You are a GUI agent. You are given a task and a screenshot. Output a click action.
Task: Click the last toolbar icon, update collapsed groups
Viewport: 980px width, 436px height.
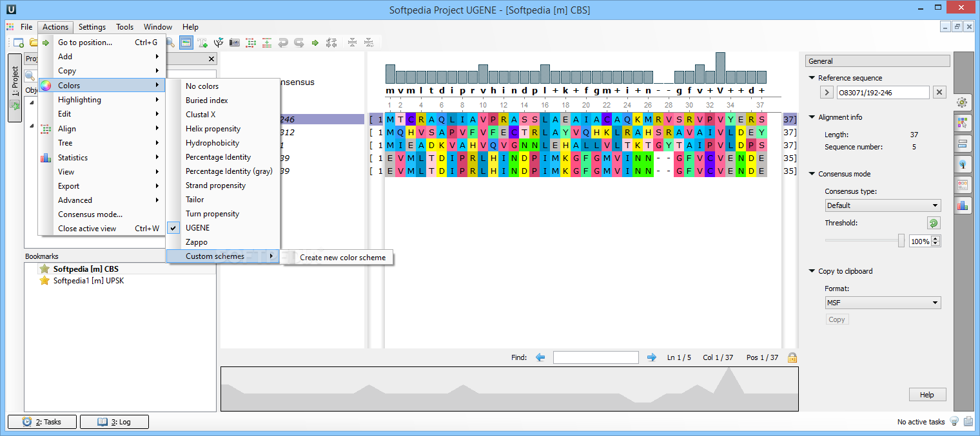pos(368,43)
